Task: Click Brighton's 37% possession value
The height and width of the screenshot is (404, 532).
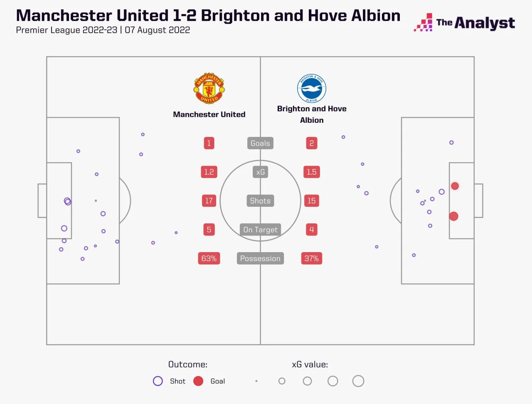Action: [312, 258]
